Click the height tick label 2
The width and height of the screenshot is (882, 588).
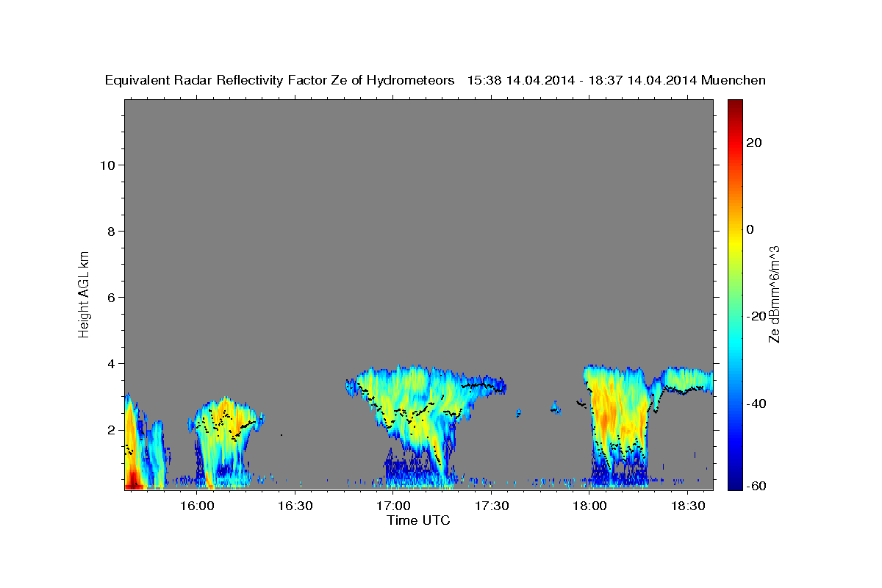(112, 429)
